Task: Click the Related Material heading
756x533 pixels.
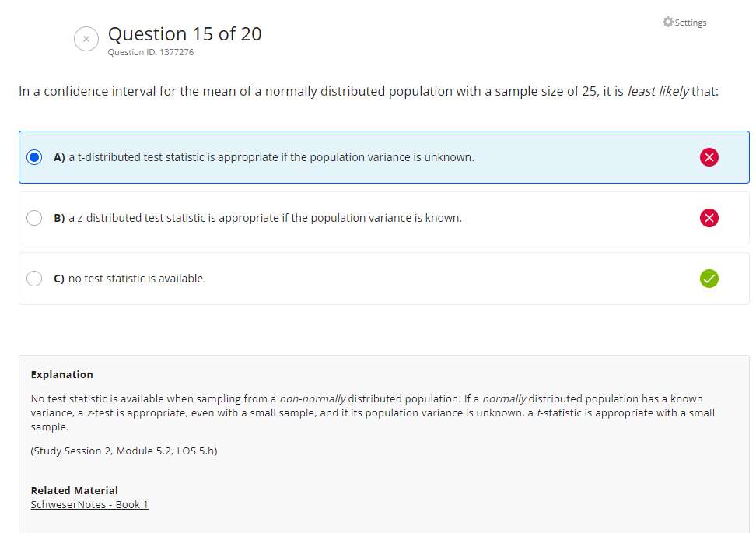Action: coord(74,490)
